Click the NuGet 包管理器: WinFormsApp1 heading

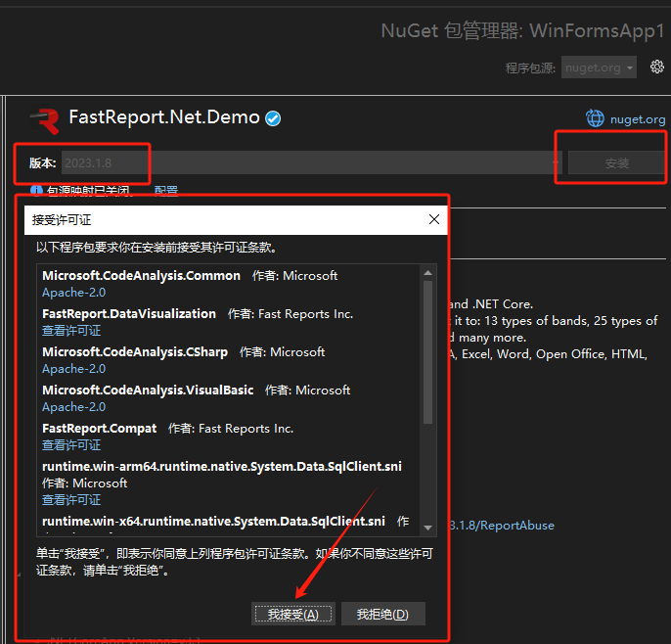[522, 31]
